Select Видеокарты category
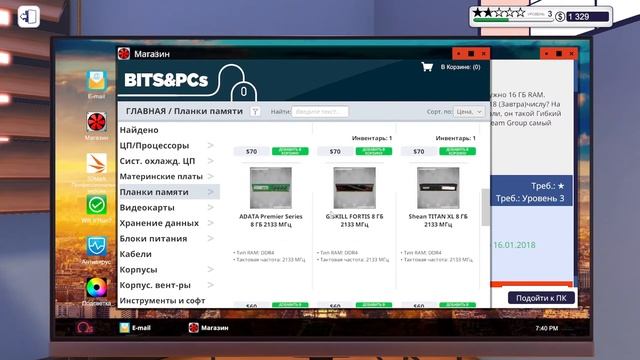640x360 pixels. pos(147,207)
